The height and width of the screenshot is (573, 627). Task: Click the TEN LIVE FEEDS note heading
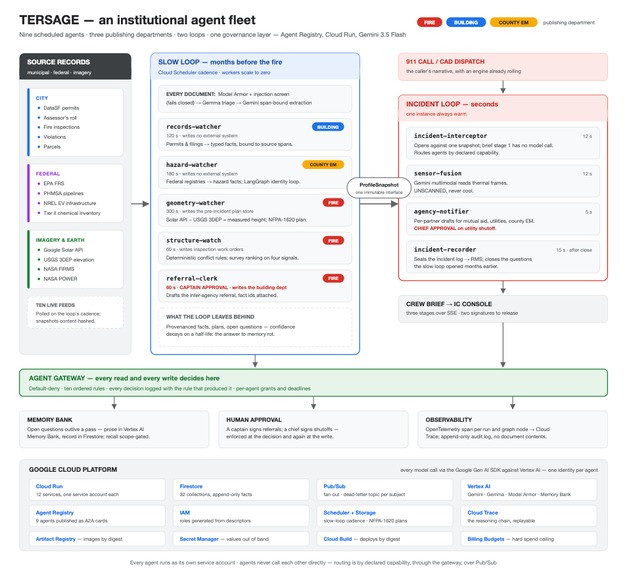55,305
